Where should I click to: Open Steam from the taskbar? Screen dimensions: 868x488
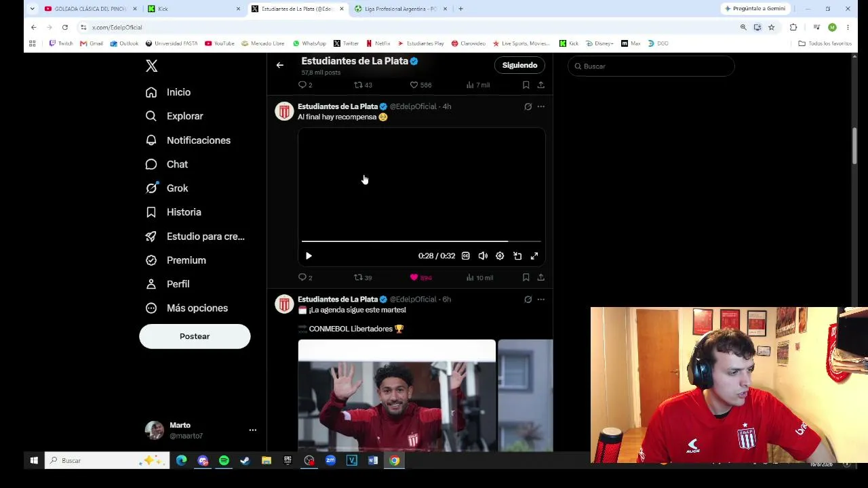click(x=245, y=460)
